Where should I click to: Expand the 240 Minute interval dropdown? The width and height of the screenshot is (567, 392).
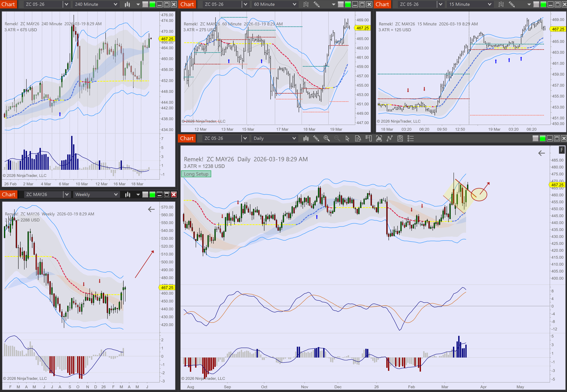(115, 4)
